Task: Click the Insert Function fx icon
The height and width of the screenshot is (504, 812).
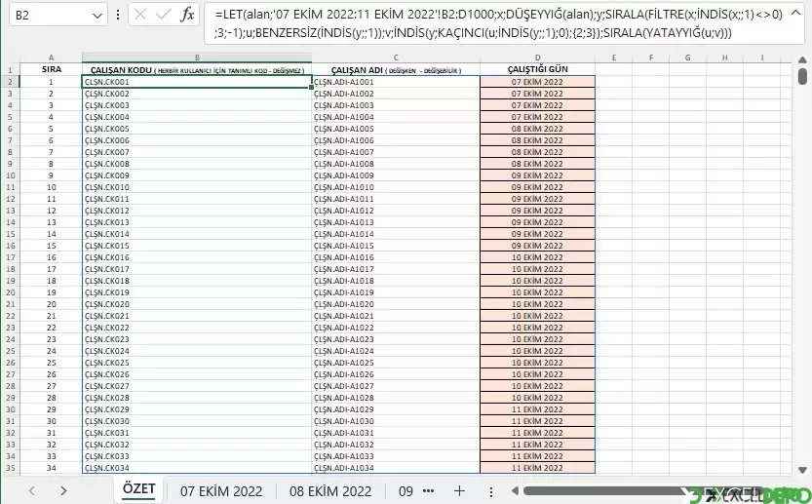Action: (x=187, y=15)
